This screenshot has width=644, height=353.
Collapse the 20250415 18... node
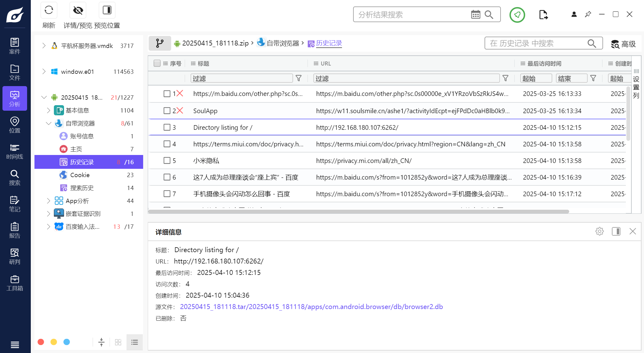pyautogui.click(x=44, y=97)
